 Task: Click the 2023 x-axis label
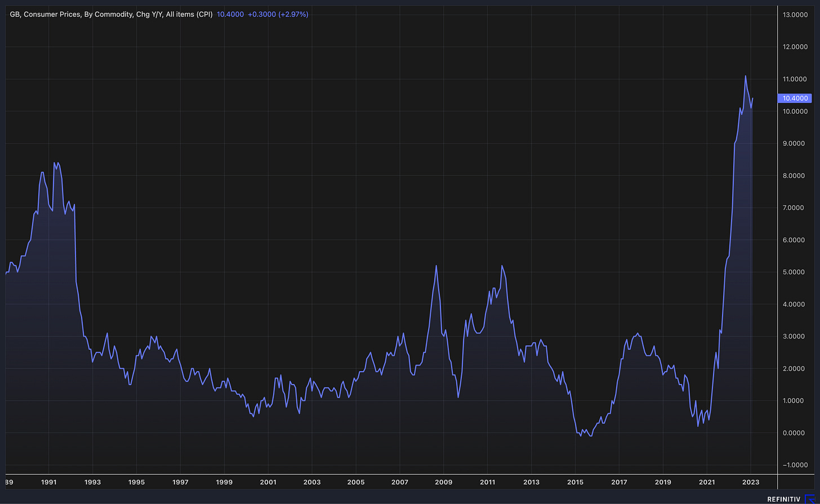[x=751, y=482]
